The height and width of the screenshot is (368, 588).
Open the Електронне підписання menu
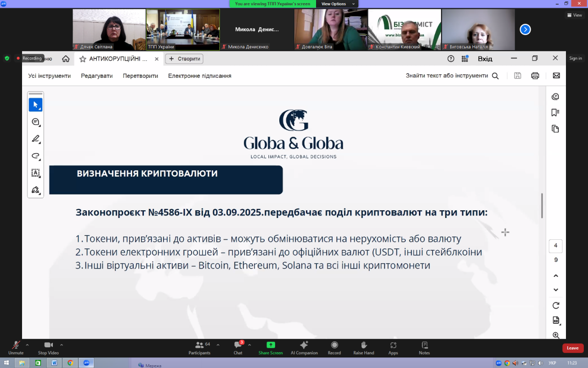click(199, 76)
